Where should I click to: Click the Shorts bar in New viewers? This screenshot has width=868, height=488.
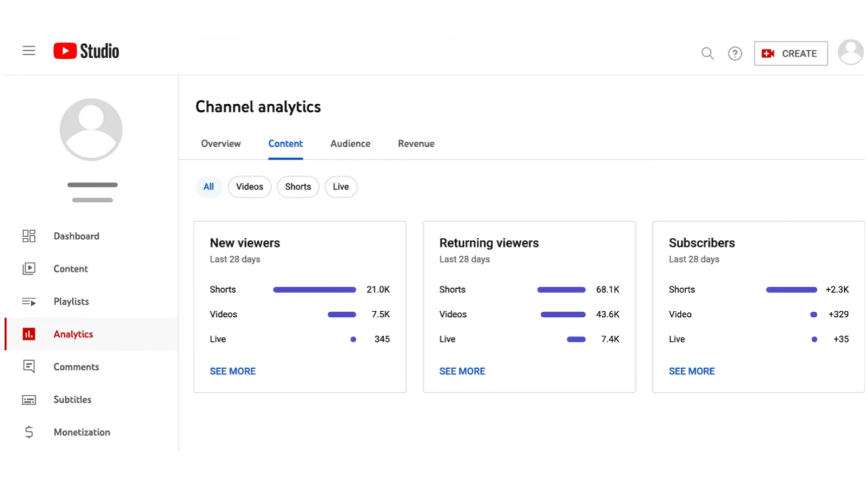point(314,290)
